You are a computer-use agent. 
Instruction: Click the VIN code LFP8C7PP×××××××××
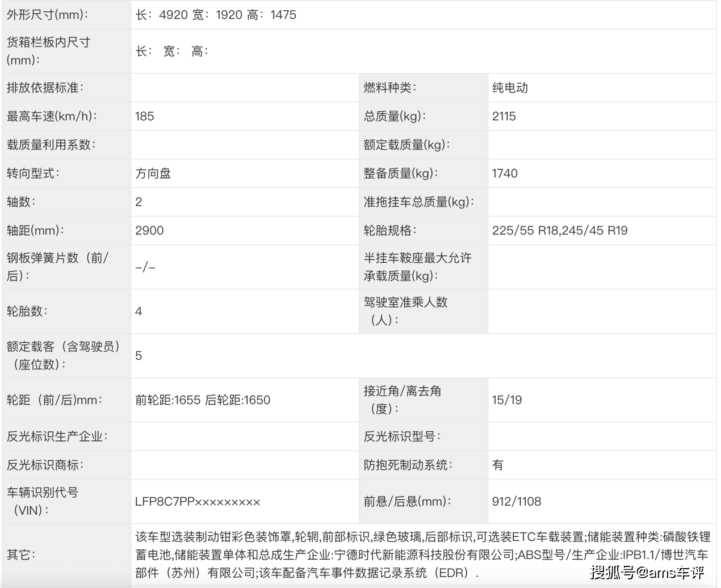point(198,502)
